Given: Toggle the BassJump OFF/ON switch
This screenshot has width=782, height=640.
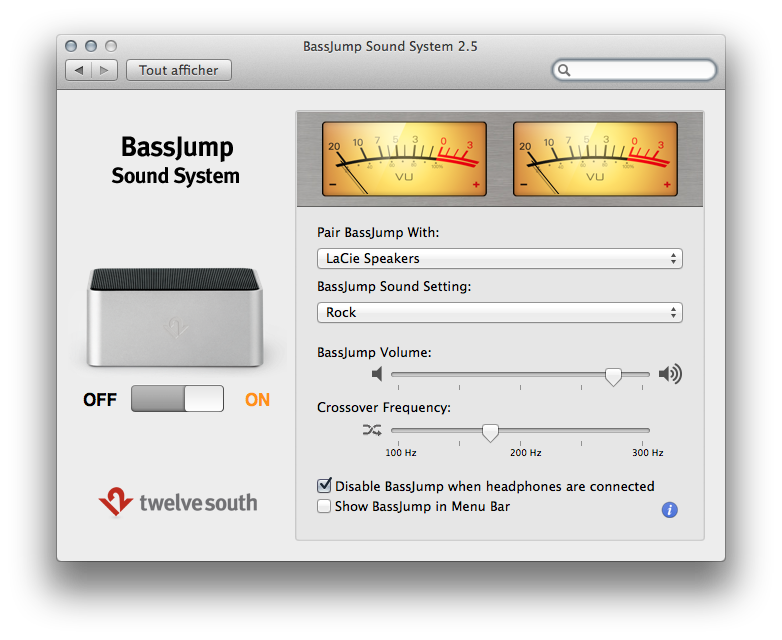Looking at the screenshot, I should coord(177,399).
